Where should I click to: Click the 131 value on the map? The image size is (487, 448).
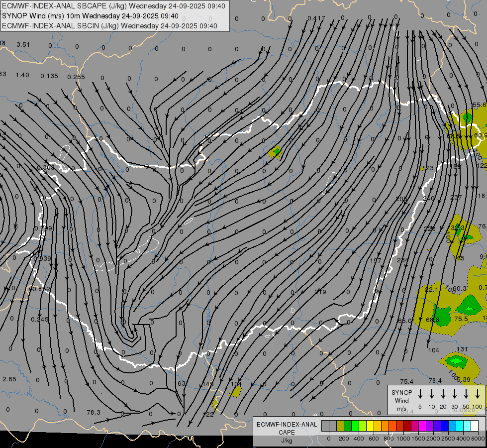(x=462, y=349)
